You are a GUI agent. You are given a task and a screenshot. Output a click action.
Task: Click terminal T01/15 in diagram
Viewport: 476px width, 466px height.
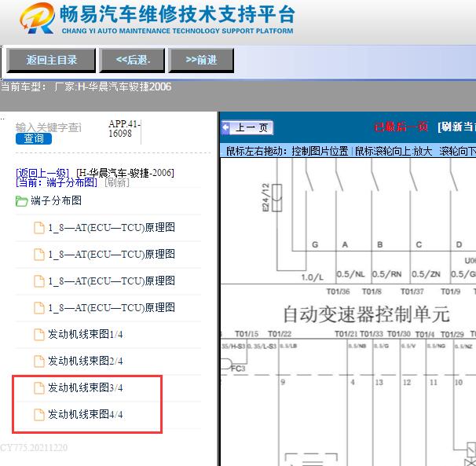247,334
